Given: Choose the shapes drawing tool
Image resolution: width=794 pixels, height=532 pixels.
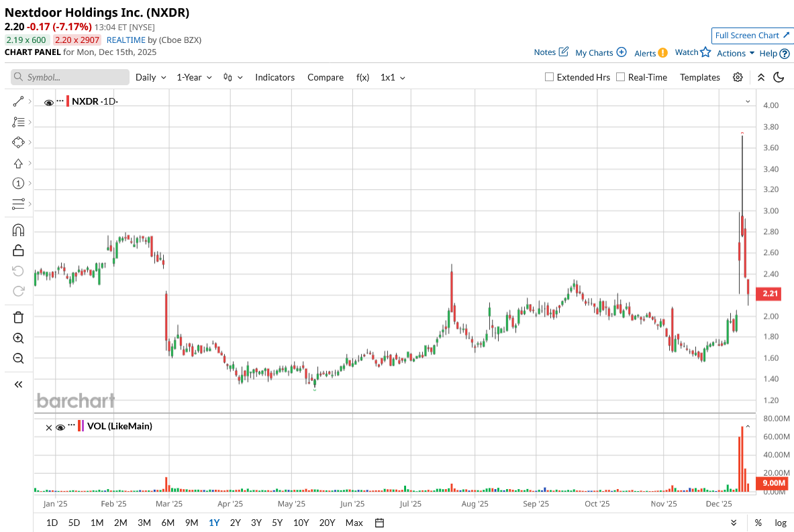Looking at the screenshot, I should pyautogui.click(x=18, y=142).
